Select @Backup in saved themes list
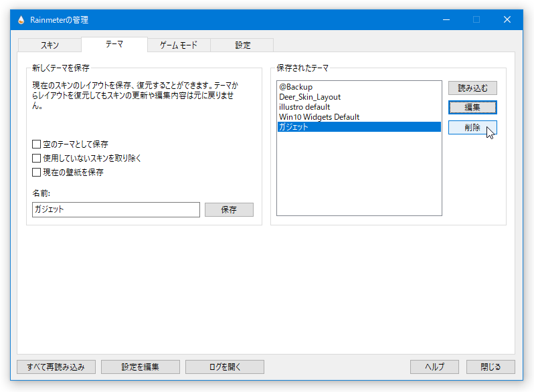534x392 pixels. [359, 87]
